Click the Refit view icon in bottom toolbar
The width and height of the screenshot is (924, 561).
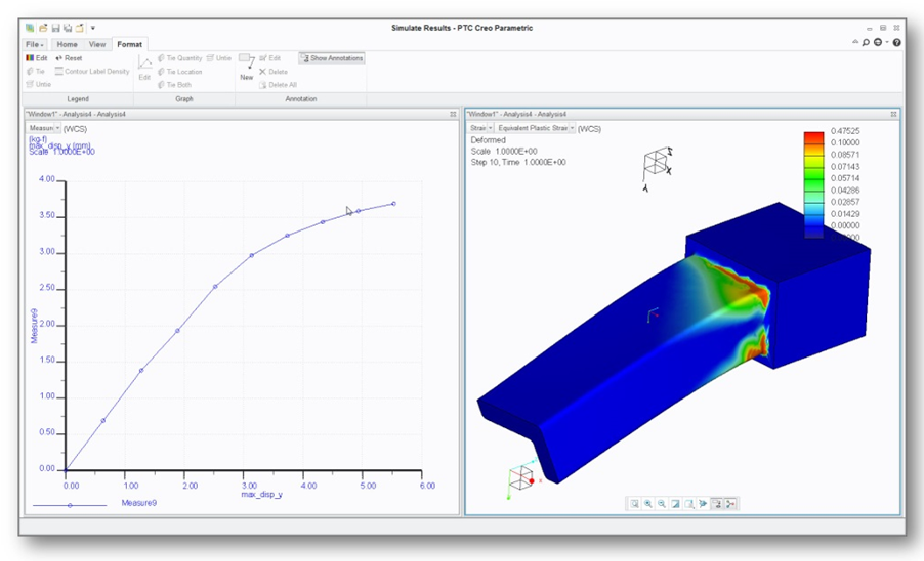coord(634,503)
